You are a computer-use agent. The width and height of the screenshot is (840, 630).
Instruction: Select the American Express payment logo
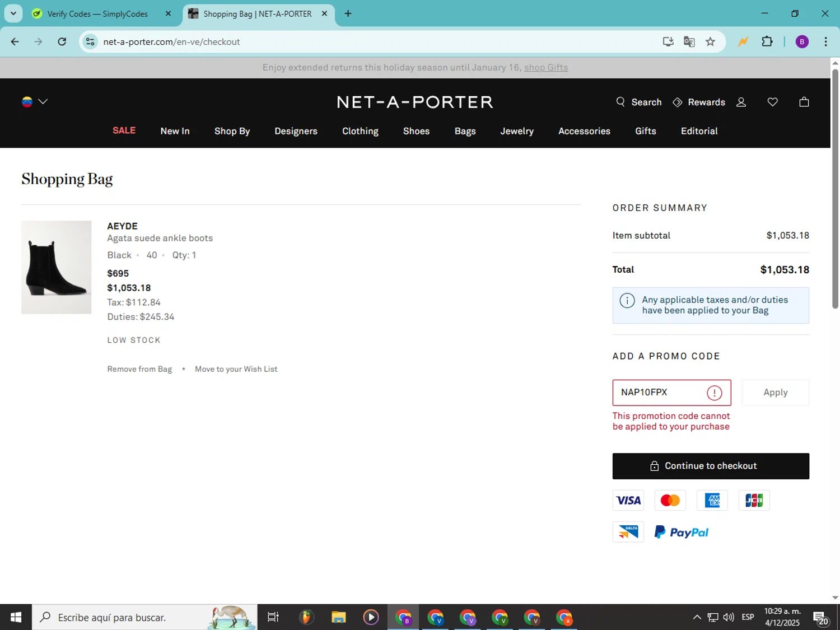[712, 500]
